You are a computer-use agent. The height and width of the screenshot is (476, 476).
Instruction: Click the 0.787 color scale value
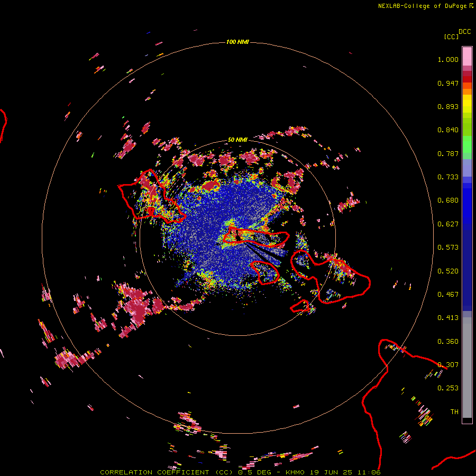click(448, 153)
